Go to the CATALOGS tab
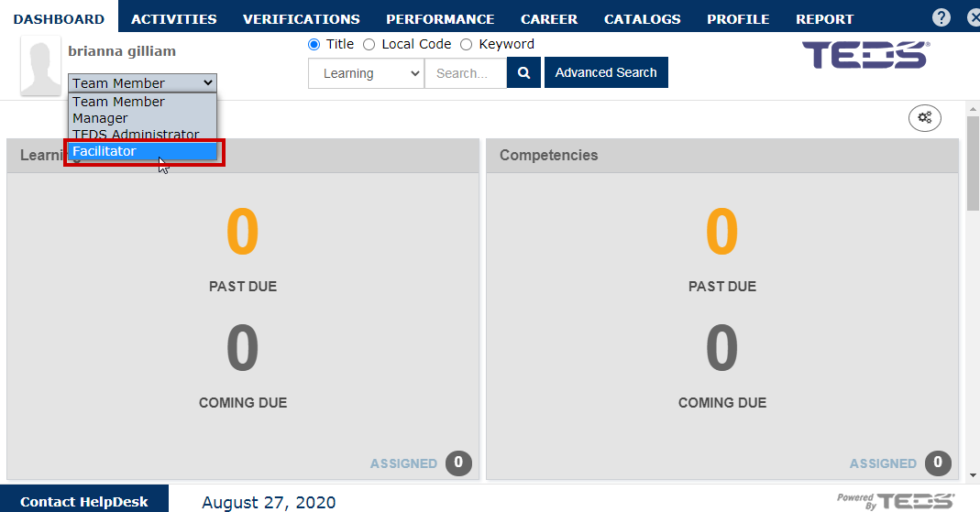The height and width of the screenshot is (512, 980). pyautogui.click(x=642, y=19)
